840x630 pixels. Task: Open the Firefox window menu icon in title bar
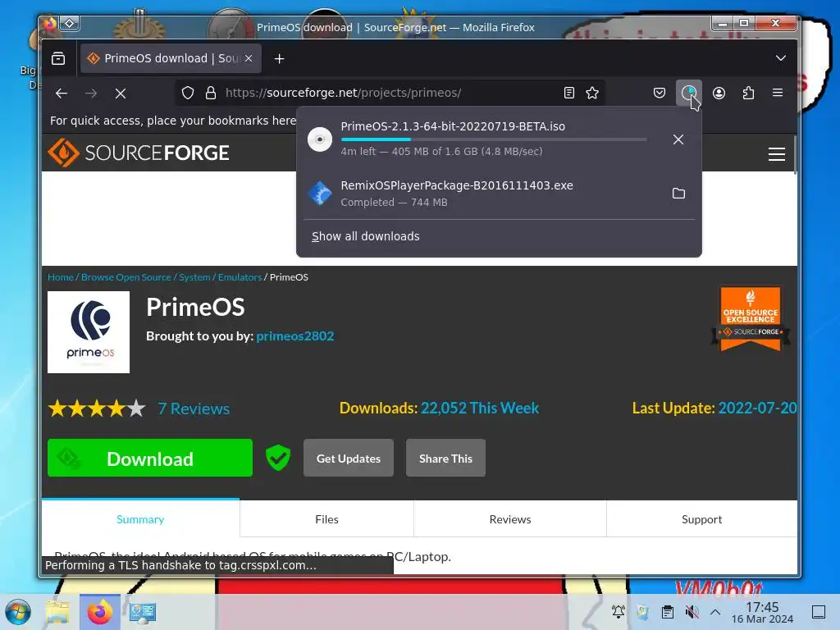tap(50, 24)
